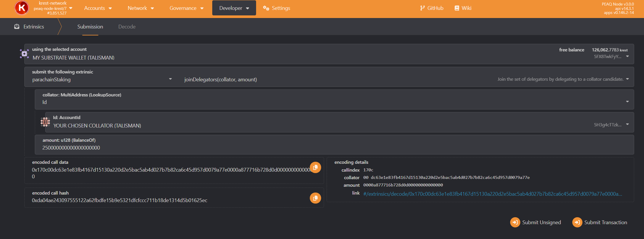Click the amount encoding hex value
The width and height of the screenshot is (644, 239).
coord(403,185)
